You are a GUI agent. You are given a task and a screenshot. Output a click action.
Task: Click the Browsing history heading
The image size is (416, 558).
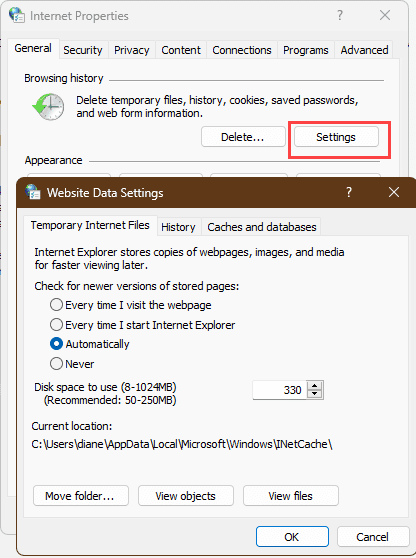(64, 78)
